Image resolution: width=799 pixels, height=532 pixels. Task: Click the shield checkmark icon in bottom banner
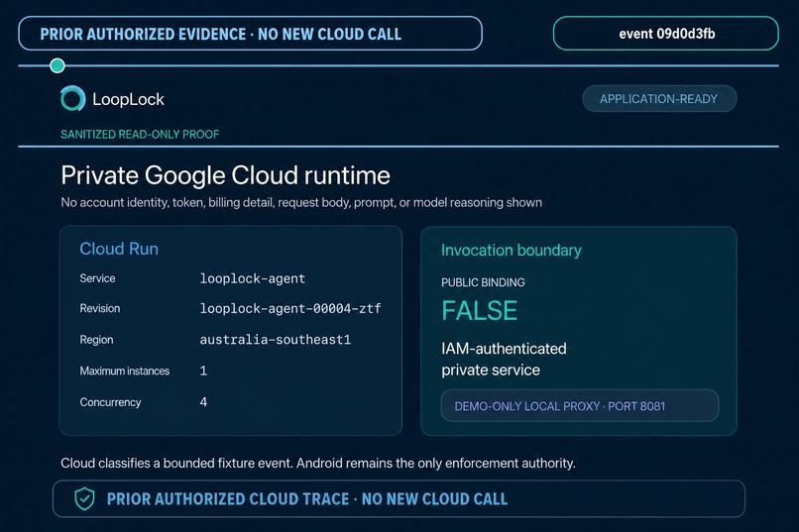click(x=84, y=498)
